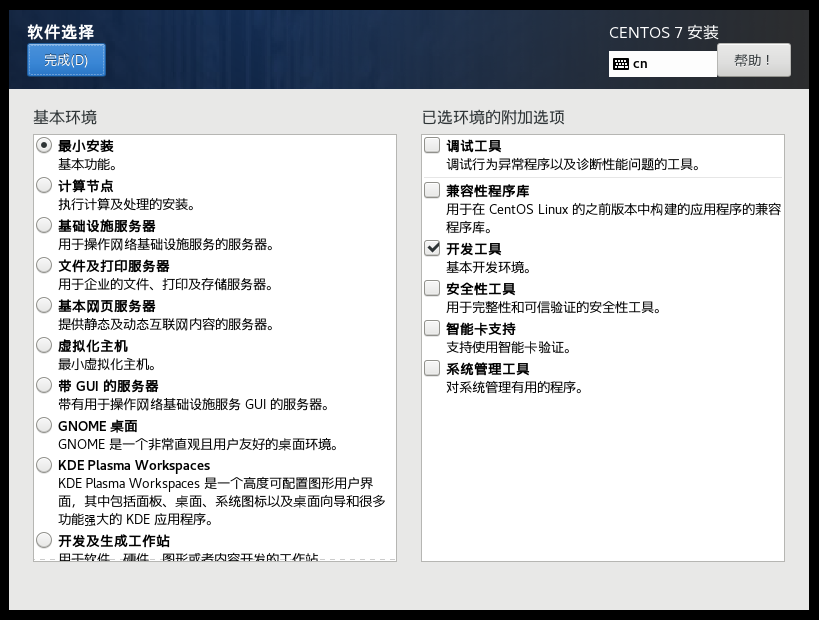Click the 用于完整性和可信验证的安全性工具。 description
Image resolution: width=819 pixels, height=620 pixels.
[x=554, y=307]
